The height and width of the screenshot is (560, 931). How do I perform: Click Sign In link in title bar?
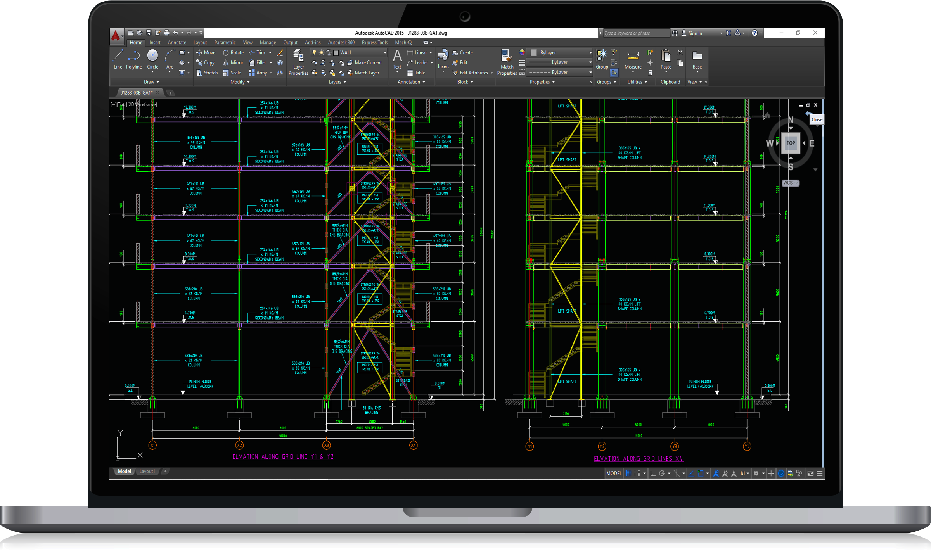(695, 33)
